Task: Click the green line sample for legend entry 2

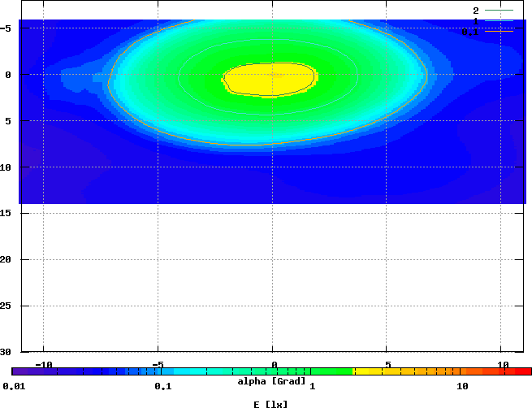Action: (x=500, y=11)
